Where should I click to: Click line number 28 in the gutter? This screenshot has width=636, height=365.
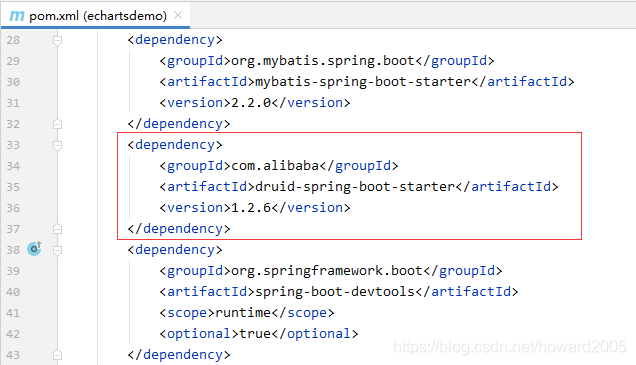pos(13,40)
